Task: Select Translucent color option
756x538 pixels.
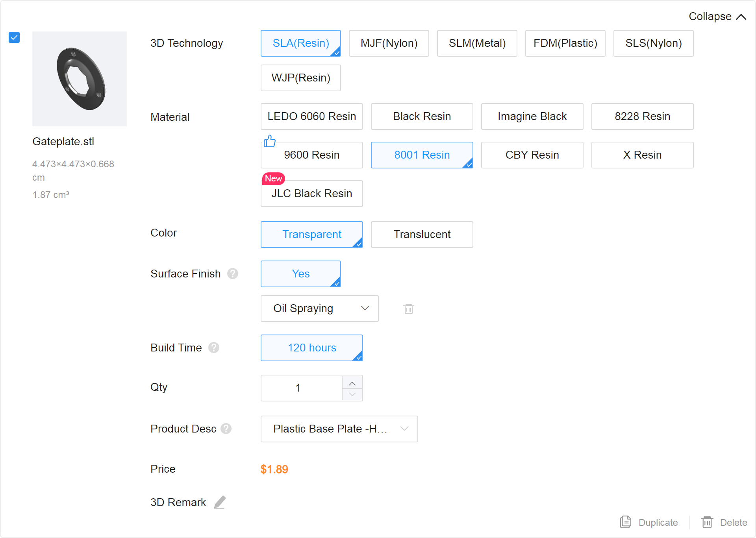Action: tap(422, 235)
